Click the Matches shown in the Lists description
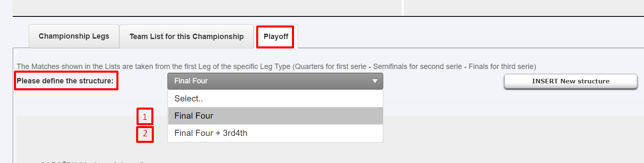This screenshot has height=163, width=644. tap(276, 66)
